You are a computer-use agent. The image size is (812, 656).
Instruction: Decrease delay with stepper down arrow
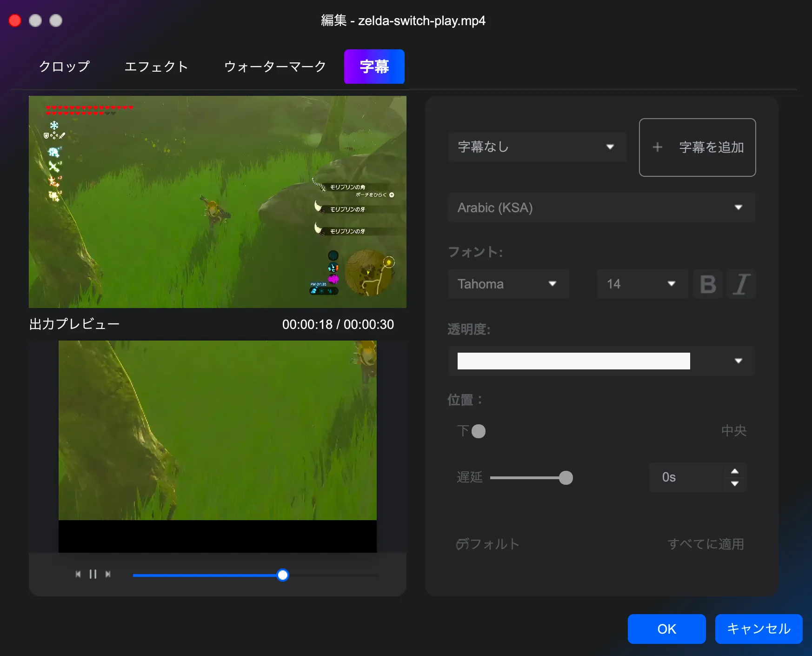[x=735, y=483]
